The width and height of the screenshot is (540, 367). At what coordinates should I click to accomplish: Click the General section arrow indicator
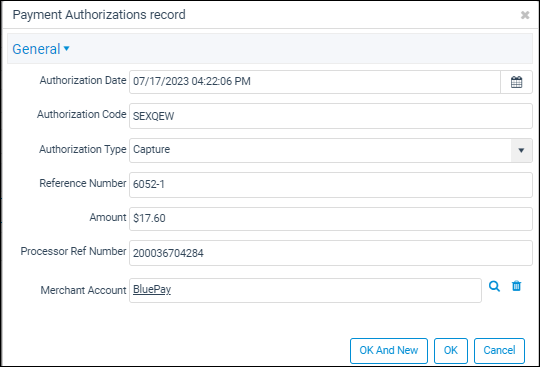[66, 49]
